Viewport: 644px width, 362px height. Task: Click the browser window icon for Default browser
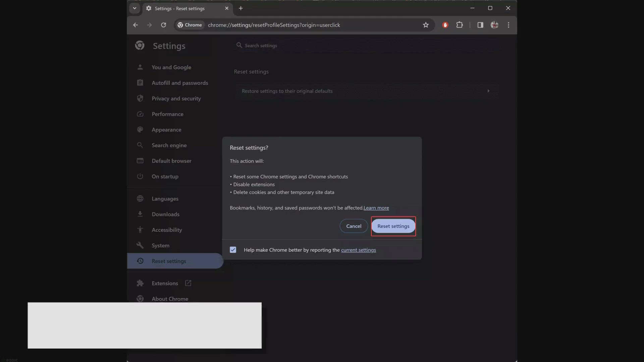(140, 161)
